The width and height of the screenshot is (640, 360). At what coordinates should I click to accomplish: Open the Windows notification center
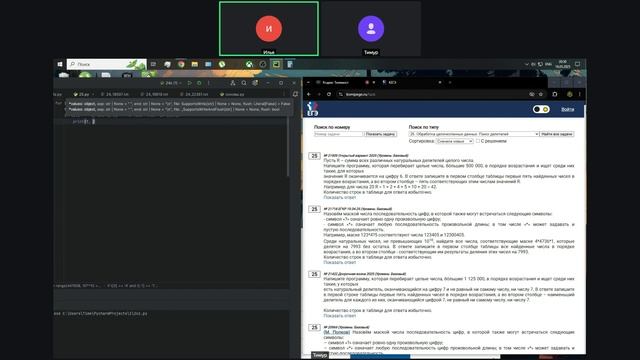coord(578,64)
